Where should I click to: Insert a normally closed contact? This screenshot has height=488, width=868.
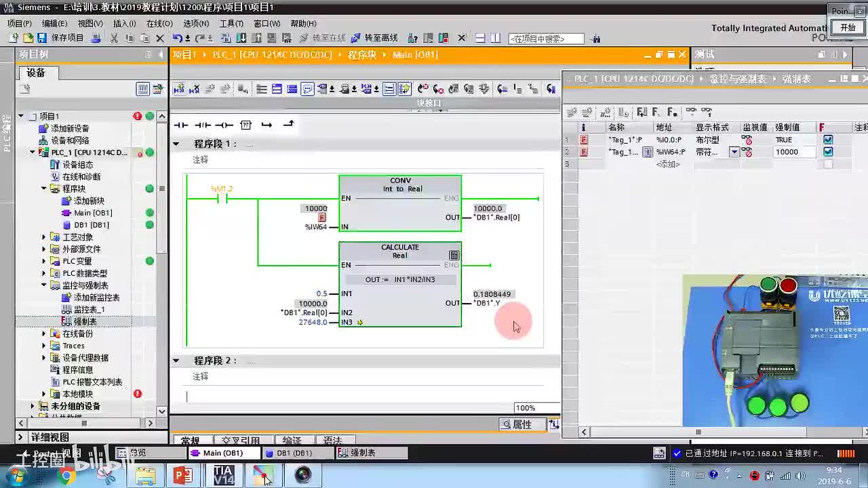point(203,125)
